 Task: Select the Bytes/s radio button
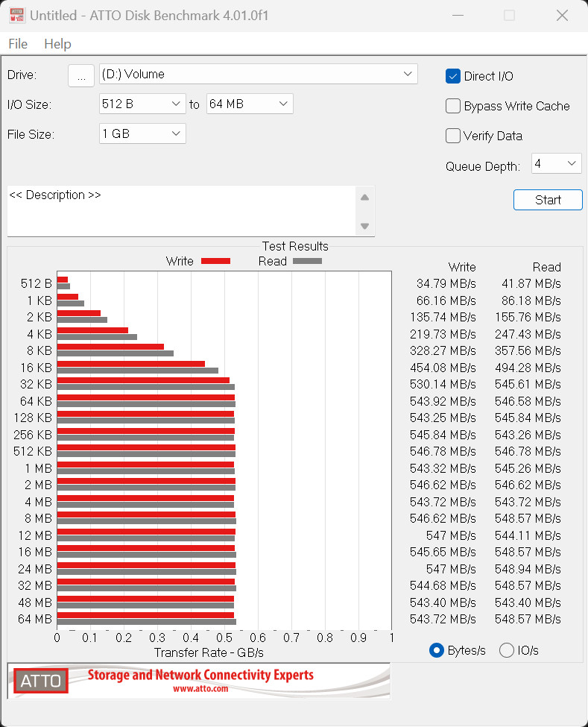(437, 650)
